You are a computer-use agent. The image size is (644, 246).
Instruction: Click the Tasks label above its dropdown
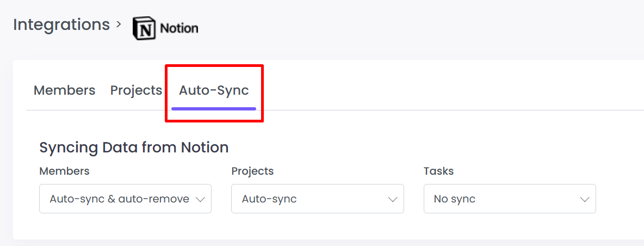pyautogui.click(x=438, y=171)
